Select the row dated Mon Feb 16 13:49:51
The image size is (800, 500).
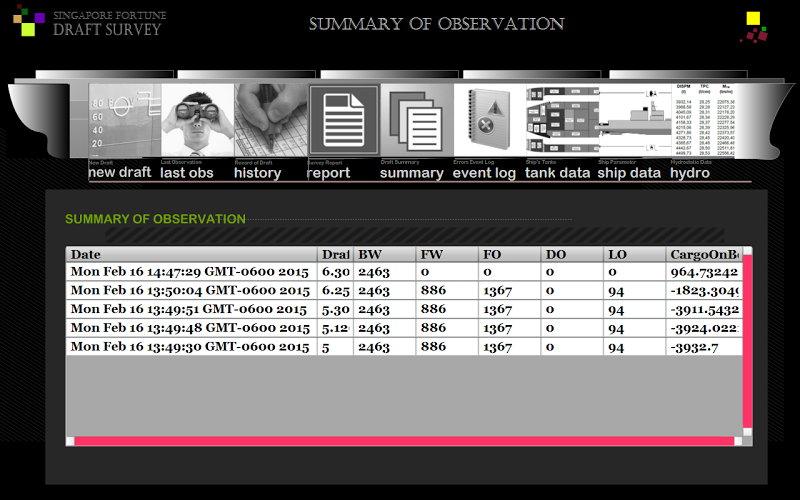click(x=404, y=309)
